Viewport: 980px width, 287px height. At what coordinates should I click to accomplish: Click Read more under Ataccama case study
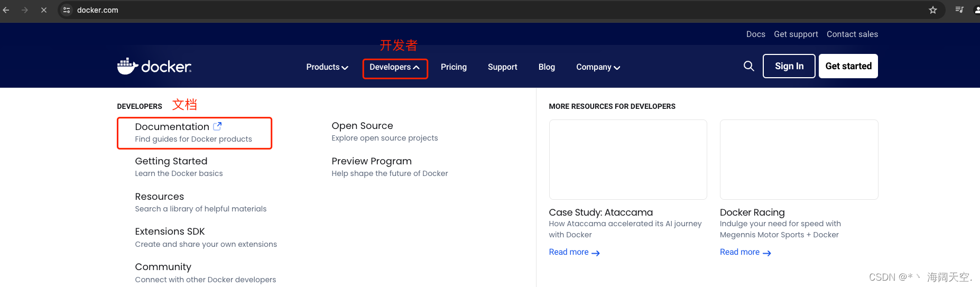coord(574,252)
